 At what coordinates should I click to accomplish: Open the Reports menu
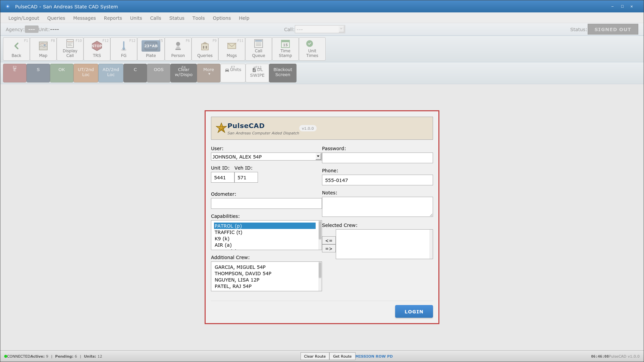113,18
